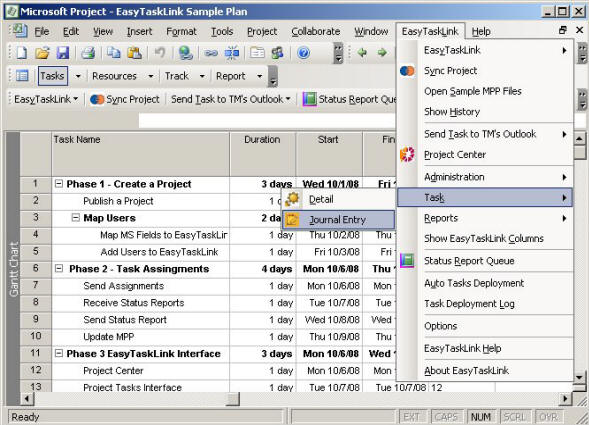
Task: Choose Show EasyTaskLink Columns menu item
Action: (x=485, y=239)
